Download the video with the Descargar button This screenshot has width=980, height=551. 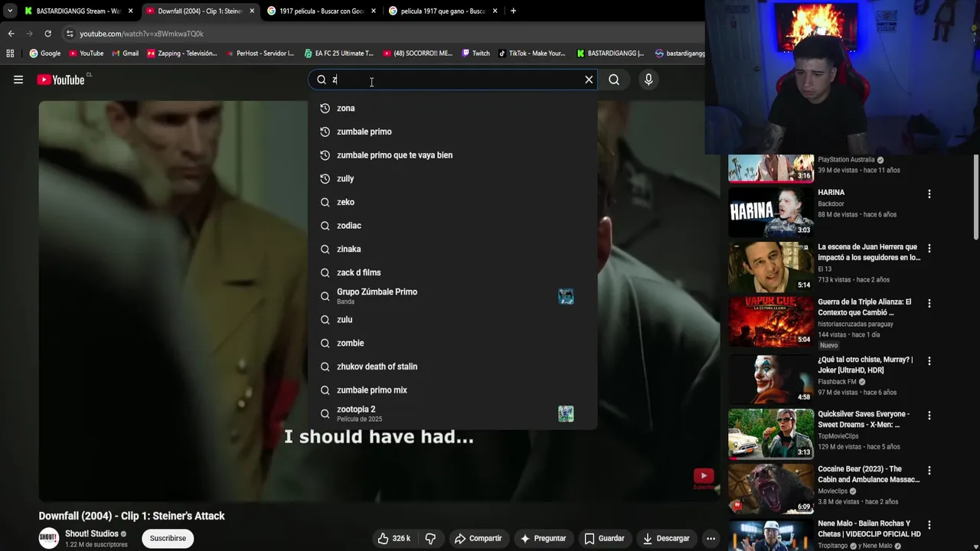pos(666,538)
